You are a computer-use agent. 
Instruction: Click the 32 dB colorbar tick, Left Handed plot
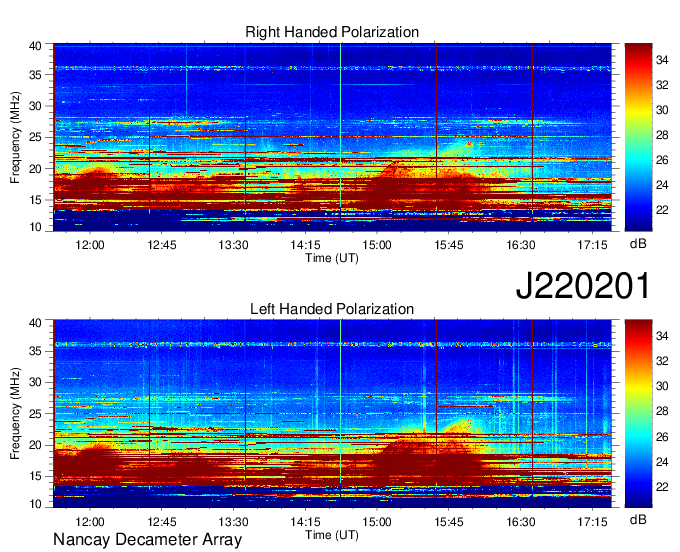pyautogui.click(x=662, y=361)
